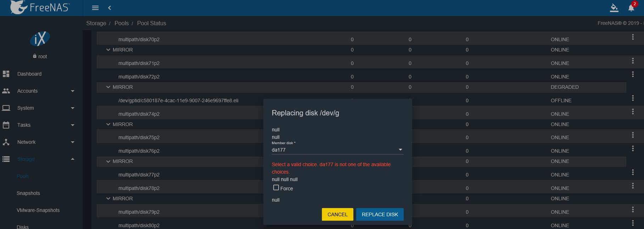This screenshot has width=644, height=229.
Task: Click the back chevron collapse icon
Action: (110, 8)
